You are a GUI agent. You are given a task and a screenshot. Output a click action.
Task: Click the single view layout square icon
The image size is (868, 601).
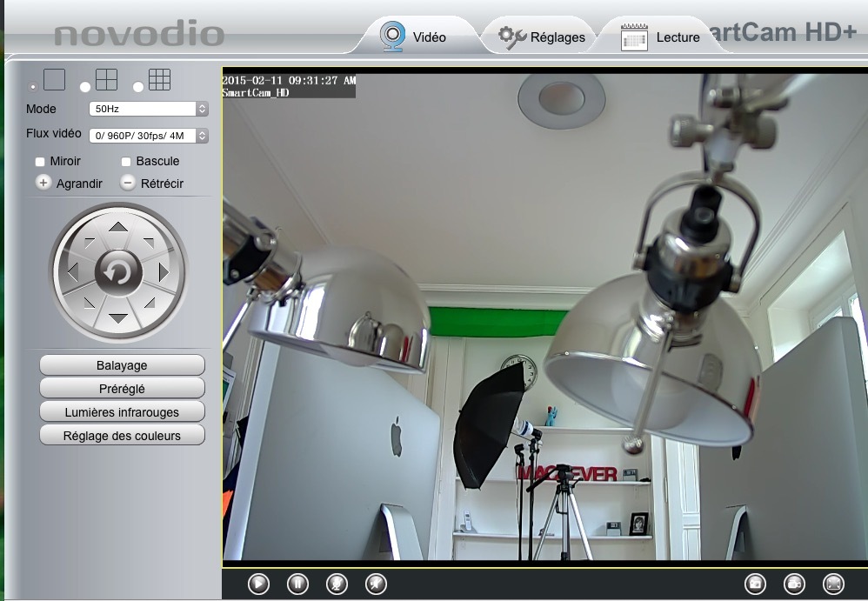[54, 79]
